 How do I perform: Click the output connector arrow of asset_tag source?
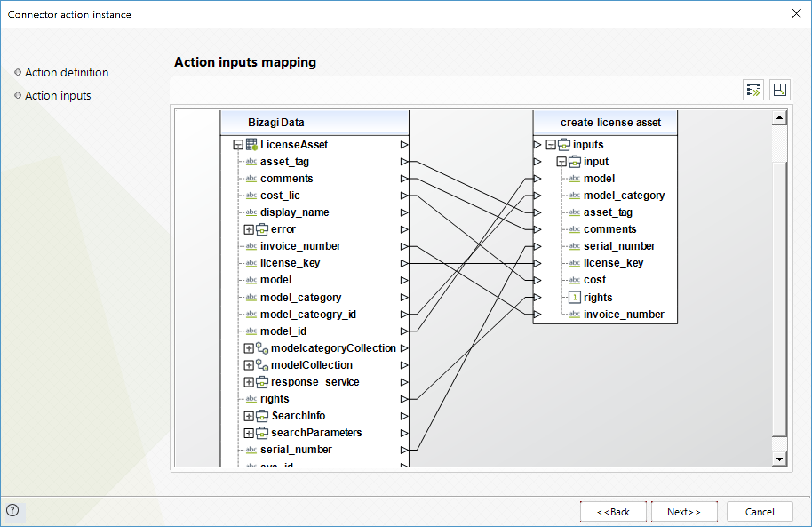click(x=404, y=162)
